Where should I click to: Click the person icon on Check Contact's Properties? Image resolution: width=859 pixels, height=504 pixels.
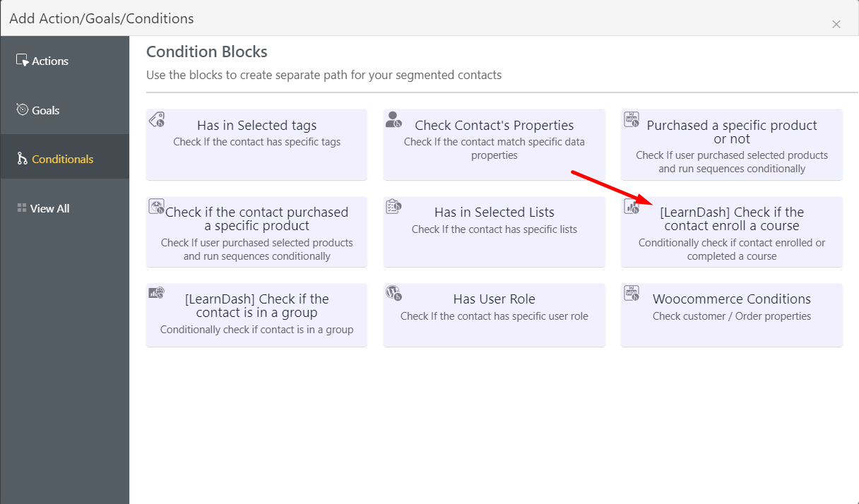393,120
